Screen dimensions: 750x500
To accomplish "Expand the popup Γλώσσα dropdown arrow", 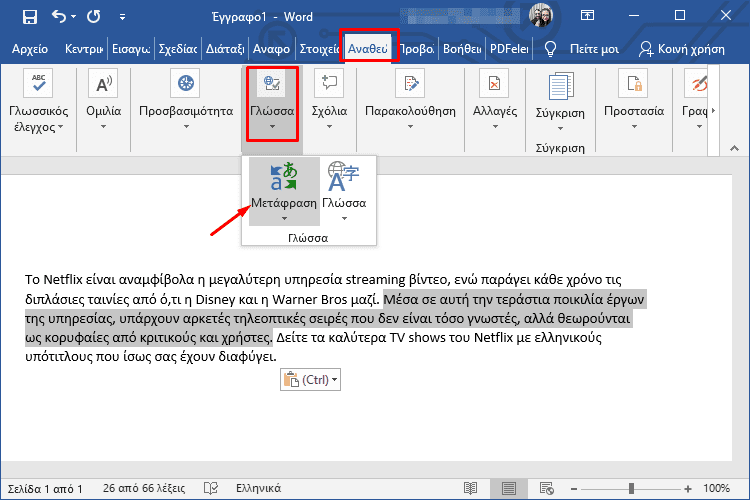I will point(344,219).
